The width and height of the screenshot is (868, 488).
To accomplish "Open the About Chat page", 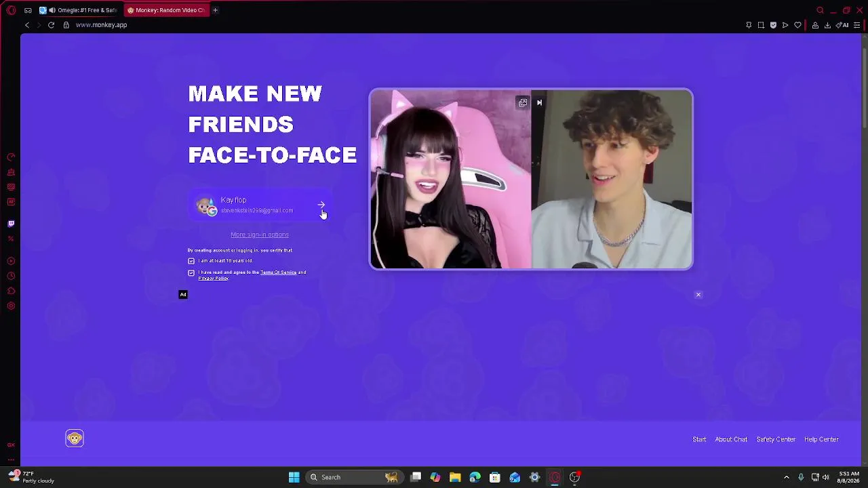I will coord(731,439).
